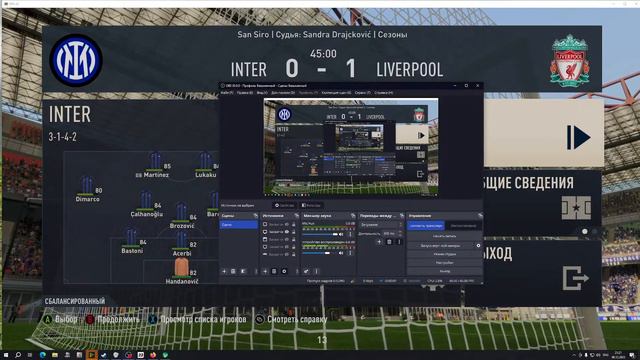Click Начать запись button
The height and width of the screenshot is (360, 640).
444,236
